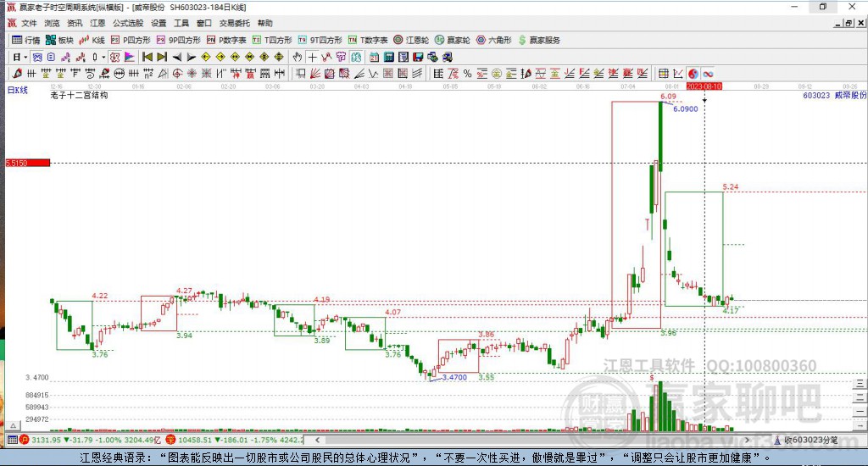Activate the crosshair cursor tool
Viewport: 868px width, 466px height.
pyautogui.click(x=312, y=57)
